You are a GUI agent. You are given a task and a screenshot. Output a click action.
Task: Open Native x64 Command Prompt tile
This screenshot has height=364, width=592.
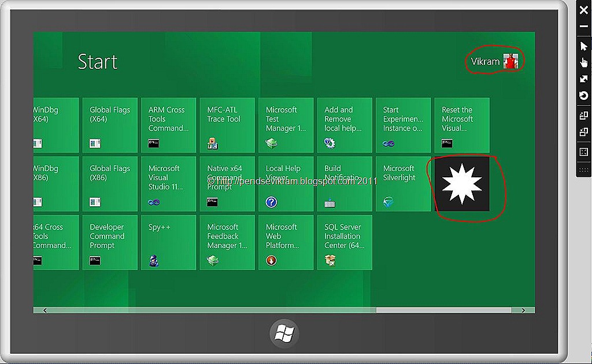coord(227,184)
